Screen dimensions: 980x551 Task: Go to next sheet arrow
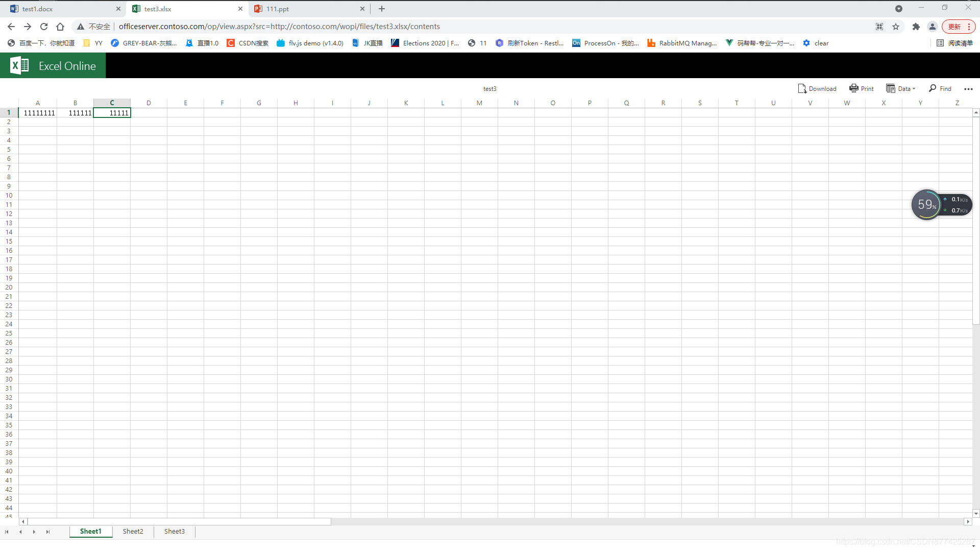[34, 532]
